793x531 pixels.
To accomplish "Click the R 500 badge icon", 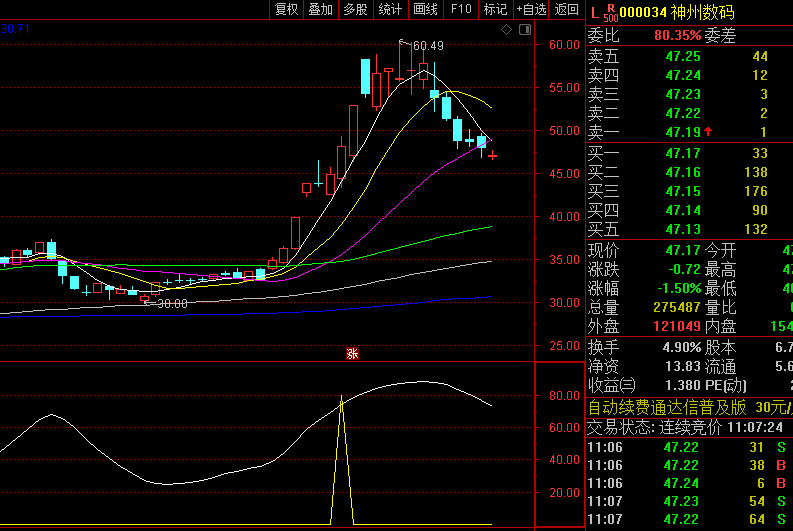I will point(610,12).
